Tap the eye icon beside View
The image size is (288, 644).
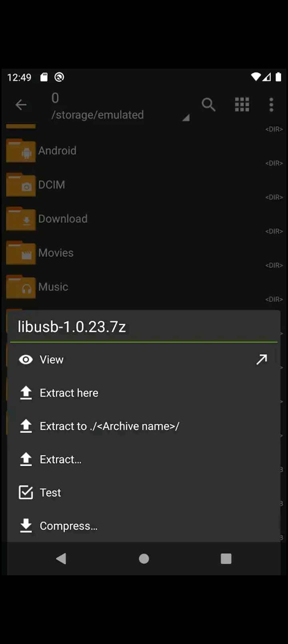click(26, 360)
